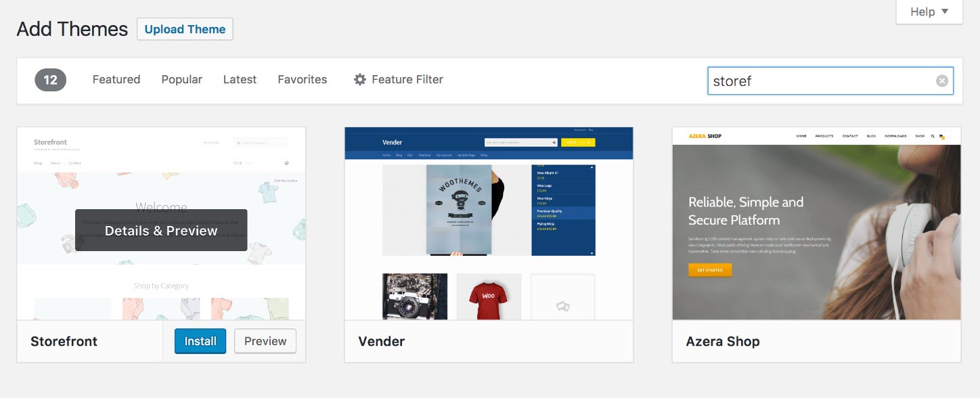Screen dimensions: 980x398
Task: Click Get Started in Azera Shop preview
Action: 710,270
